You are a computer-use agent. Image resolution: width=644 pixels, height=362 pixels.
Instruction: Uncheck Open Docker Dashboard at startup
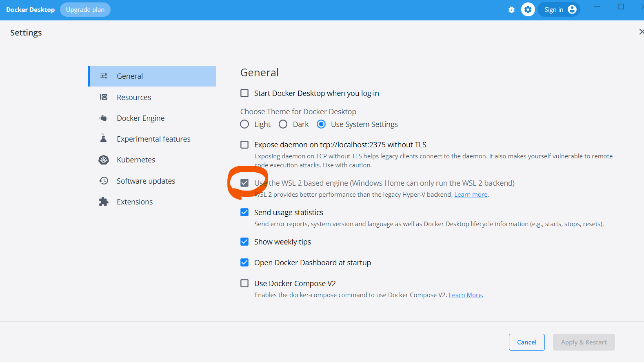244,262
